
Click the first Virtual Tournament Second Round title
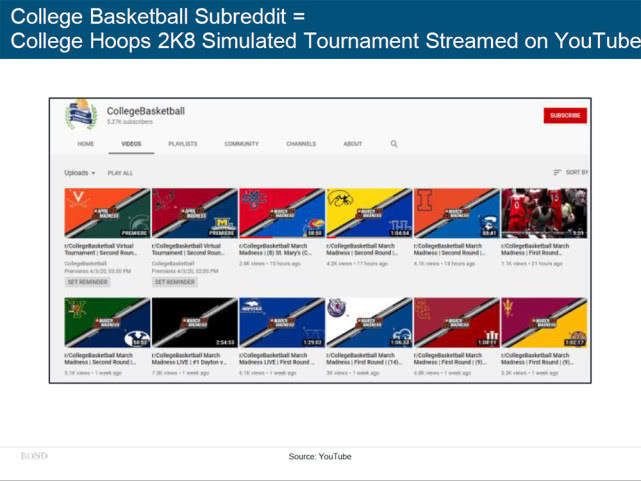101,249
